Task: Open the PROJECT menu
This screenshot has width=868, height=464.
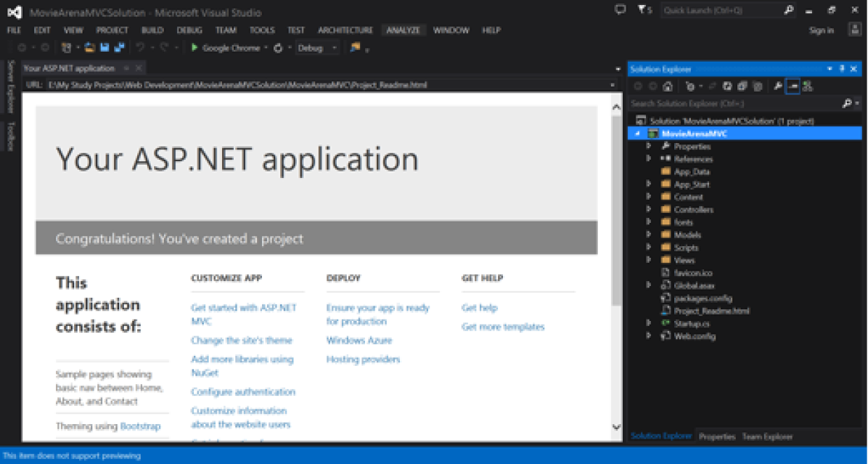Action: pos(112,30)
